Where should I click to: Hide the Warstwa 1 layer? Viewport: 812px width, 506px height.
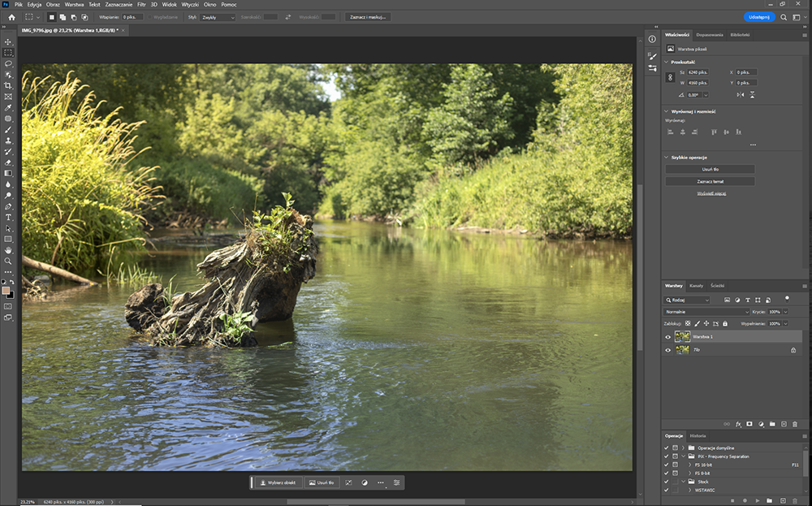(x=668, y=336)
